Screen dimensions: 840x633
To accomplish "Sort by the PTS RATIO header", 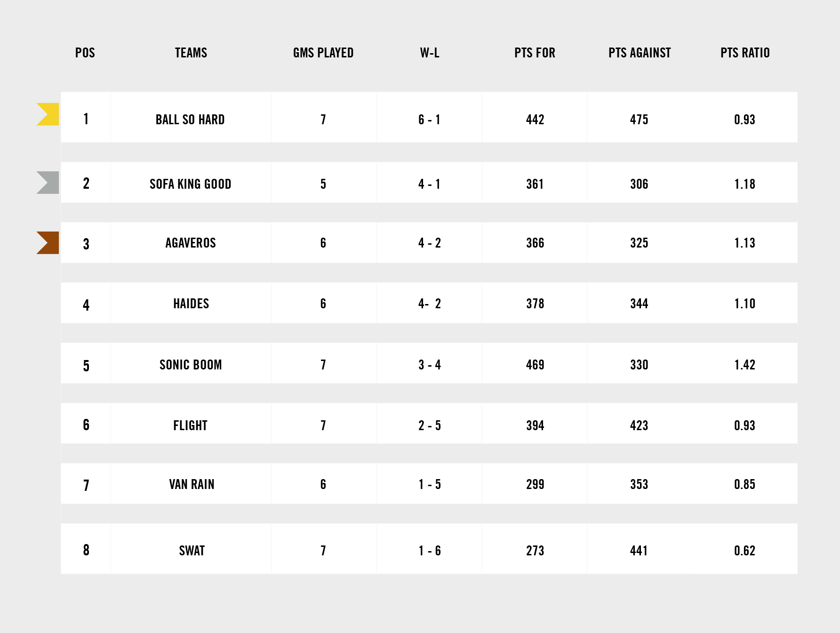I will 745,53.
